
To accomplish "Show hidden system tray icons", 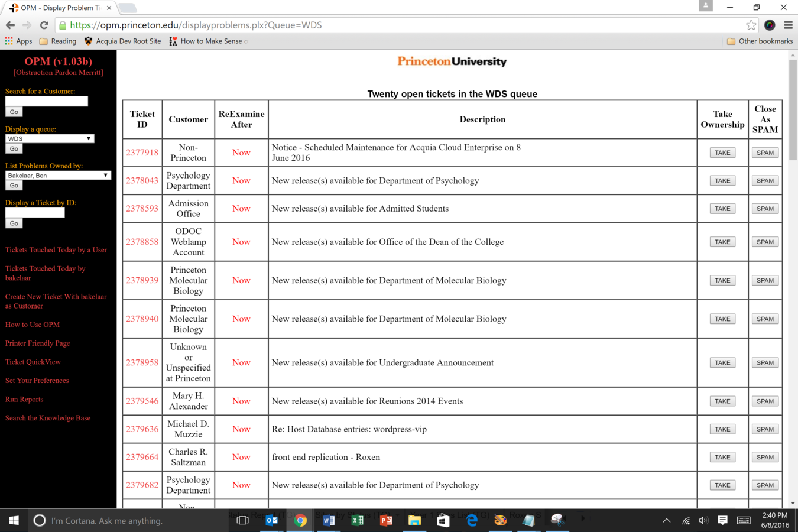I will (x=666, y=521).
